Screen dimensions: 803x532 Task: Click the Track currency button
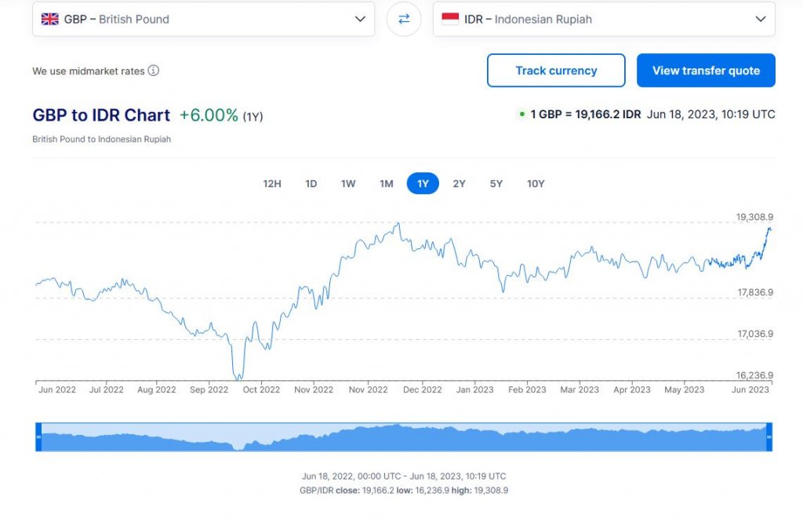(556, 71)
